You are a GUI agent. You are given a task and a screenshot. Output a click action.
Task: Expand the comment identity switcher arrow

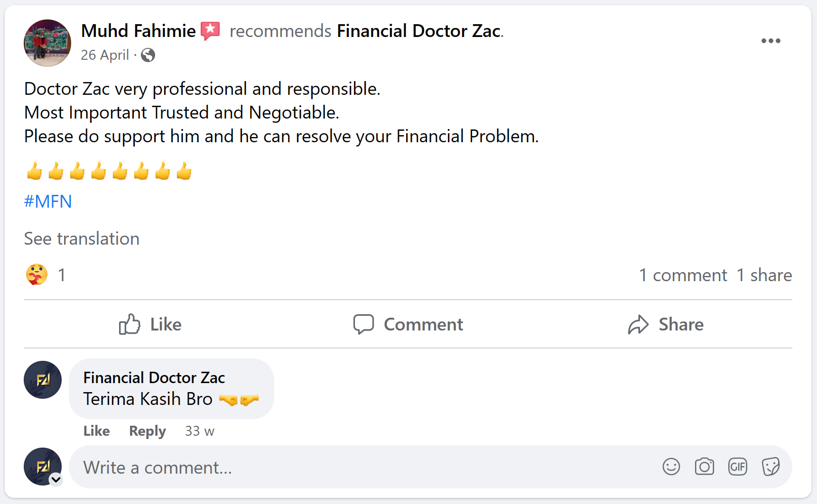coord(56,479)
